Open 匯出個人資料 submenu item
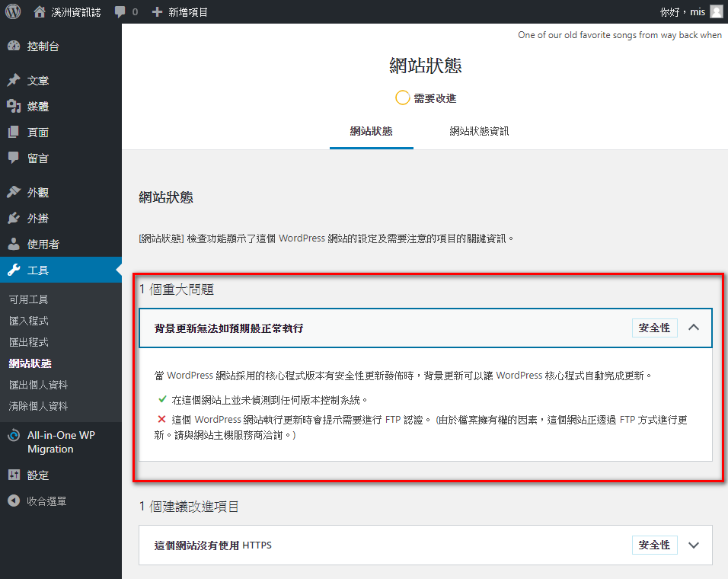The image size is (728, 579). coord(39,385)
